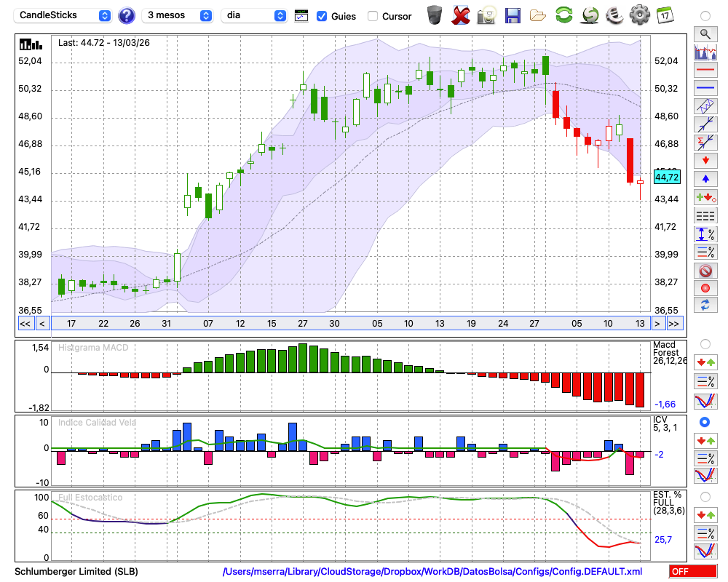Click the EST. % FULL (28,3,6) label
Screen dimensions: 728x582
click(x=669, y=503)
